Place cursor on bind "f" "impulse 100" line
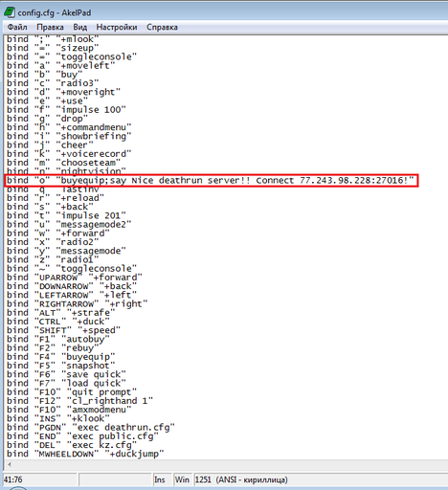The width and height of the screenshot is (448, 490). coord(66,110)
